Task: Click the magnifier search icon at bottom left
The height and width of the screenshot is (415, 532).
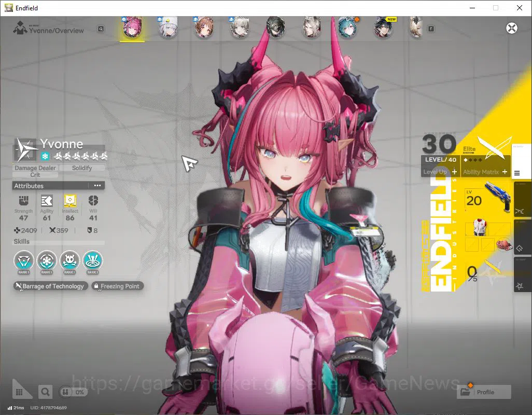Action: click(45, 392)
